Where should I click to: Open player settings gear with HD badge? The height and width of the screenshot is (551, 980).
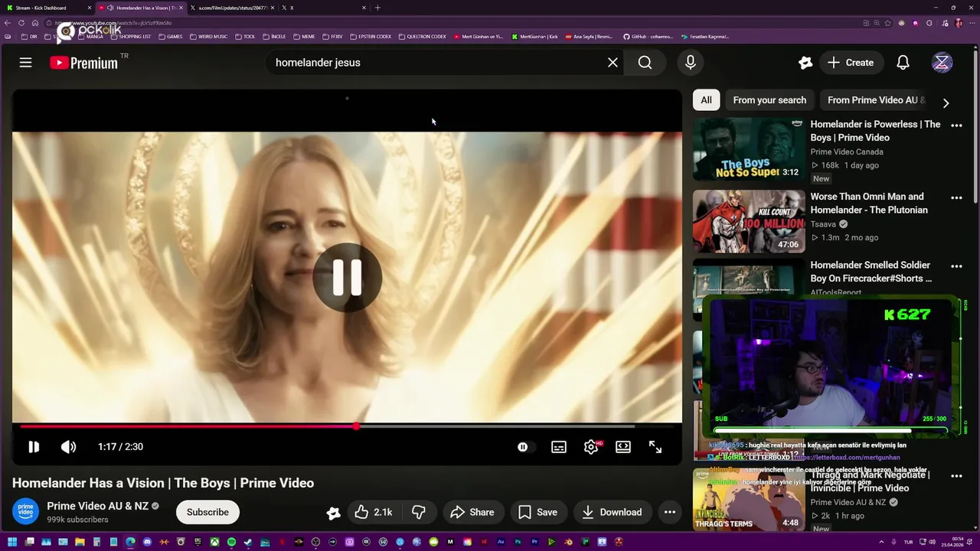point(592,447)
